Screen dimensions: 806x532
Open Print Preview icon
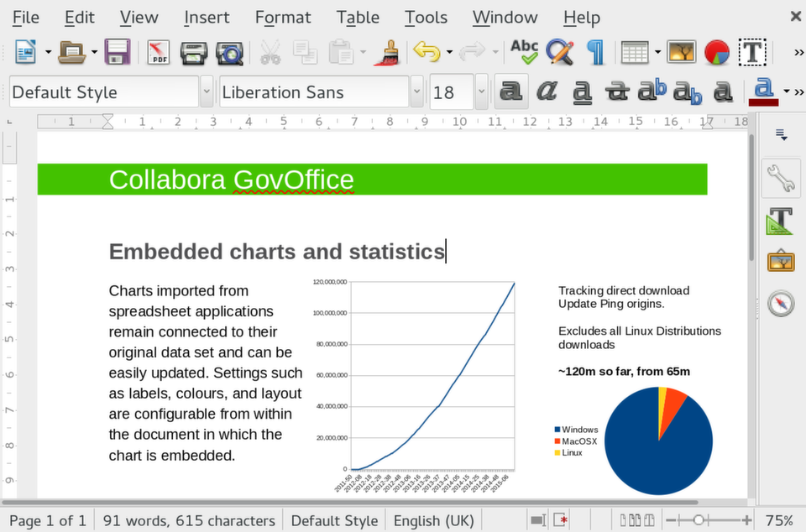point(229,52)
